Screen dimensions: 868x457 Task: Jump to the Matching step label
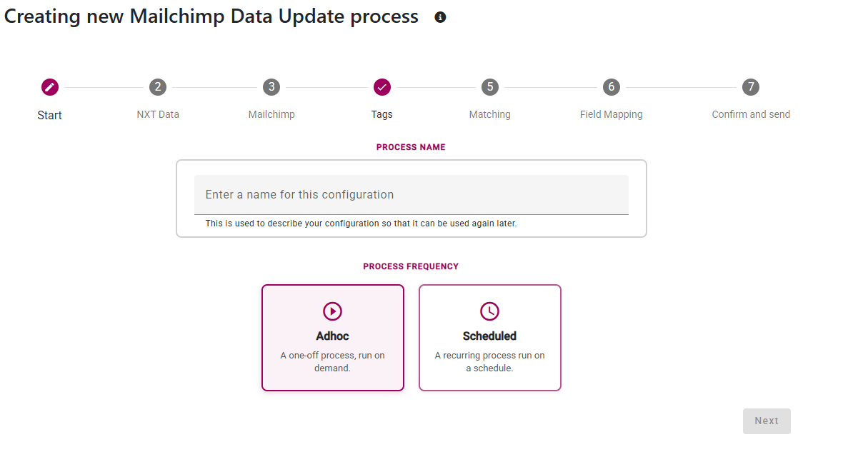coord(489,114)
